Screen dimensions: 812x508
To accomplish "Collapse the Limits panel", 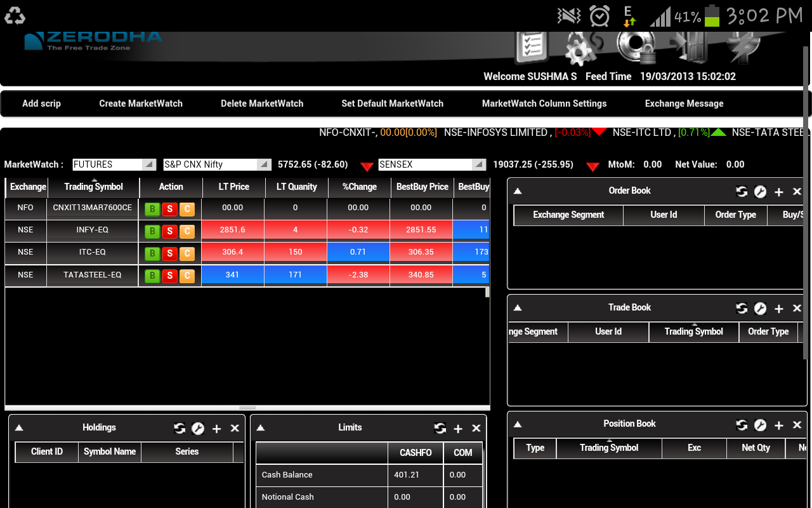I will (x=260, y=428).
